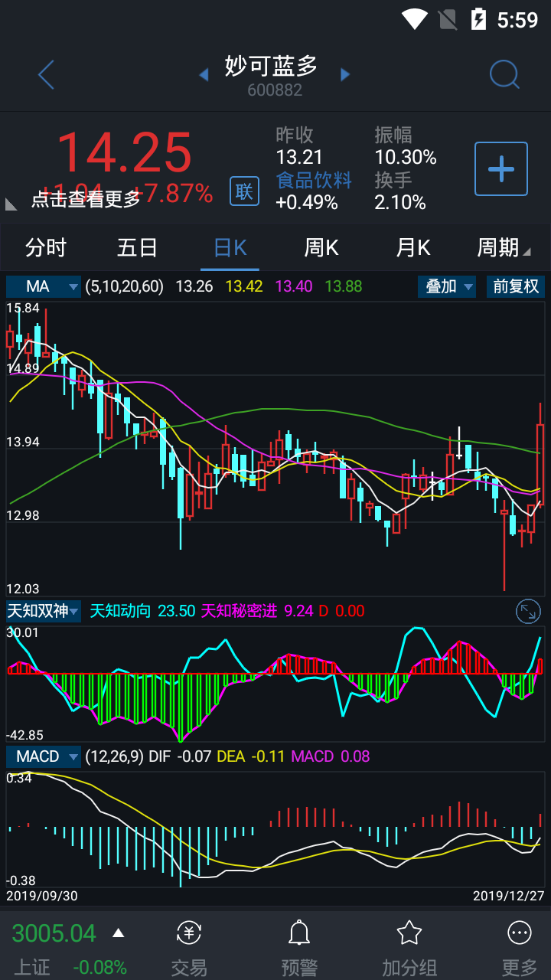Tap the stock code 600882
Viewport: 551px width, 980px height.
275,90
